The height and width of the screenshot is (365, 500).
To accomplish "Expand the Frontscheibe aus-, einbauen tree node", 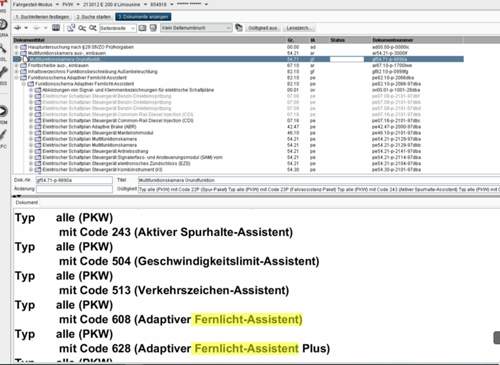I will pos(16,65).
